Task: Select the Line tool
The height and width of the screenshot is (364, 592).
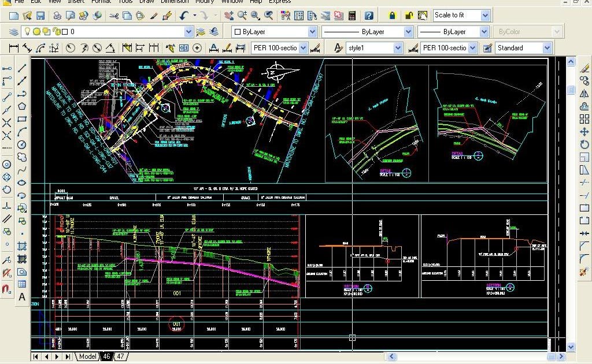Action: pyautogui.click(x=23, y=68)
